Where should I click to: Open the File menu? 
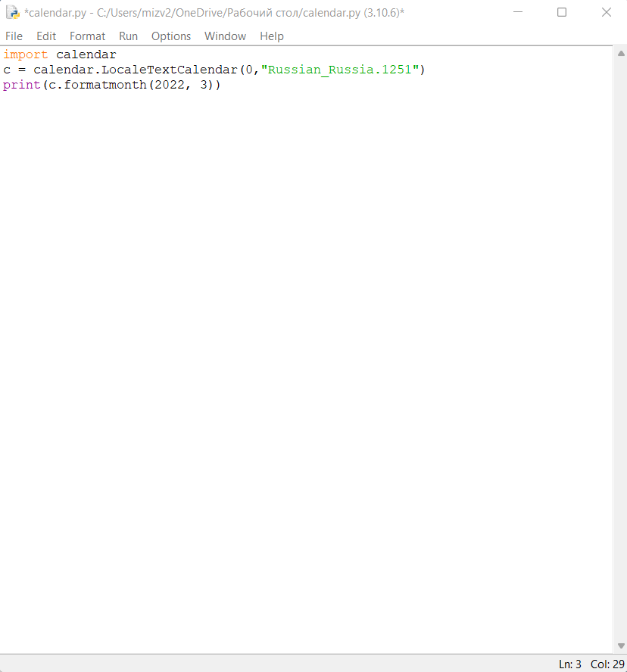(14, 36)
